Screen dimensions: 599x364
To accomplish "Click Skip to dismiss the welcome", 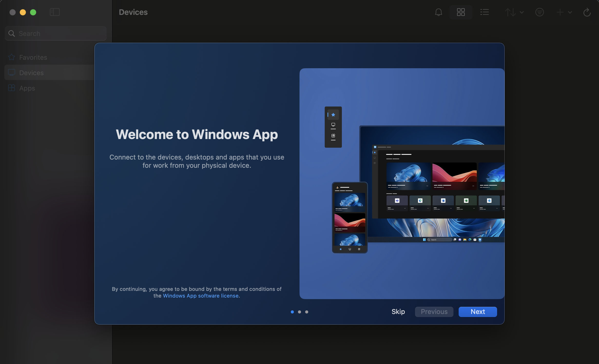I will 398,312.
